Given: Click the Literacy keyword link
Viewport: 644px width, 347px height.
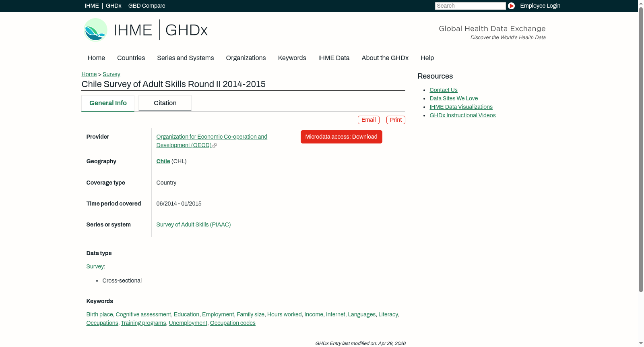Looking at the screenshot, I should (388, 314).
